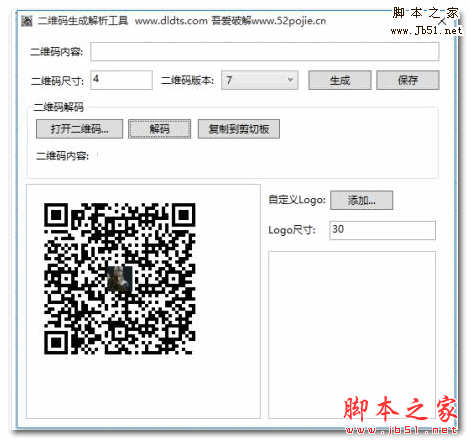Image resolution: width=469 pixels, height=441 pixels.
Task: Click the 二维码版本: label
Action: (188, 80)
